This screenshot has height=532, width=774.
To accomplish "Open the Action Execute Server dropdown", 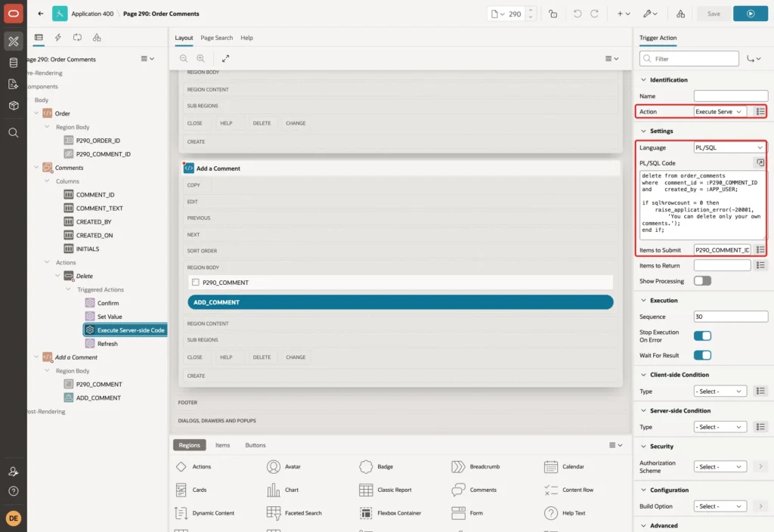I will click(x=720, y=112).
